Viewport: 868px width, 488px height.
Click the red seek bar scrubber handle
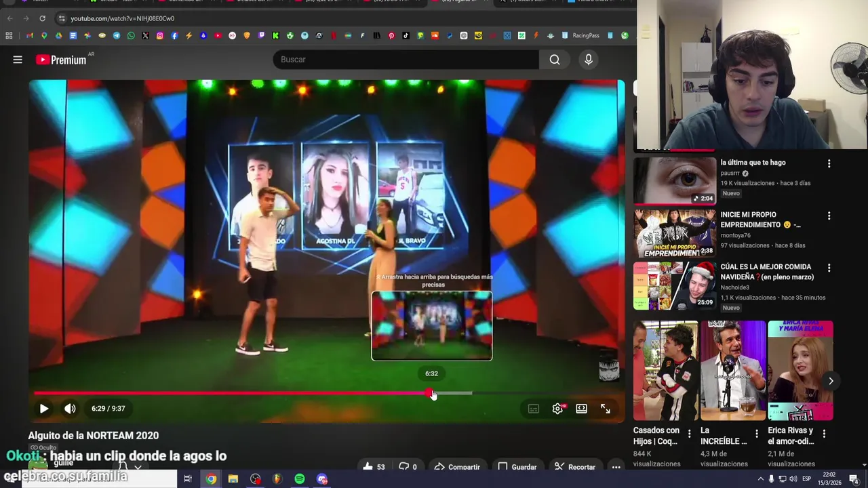coord(430,393)
